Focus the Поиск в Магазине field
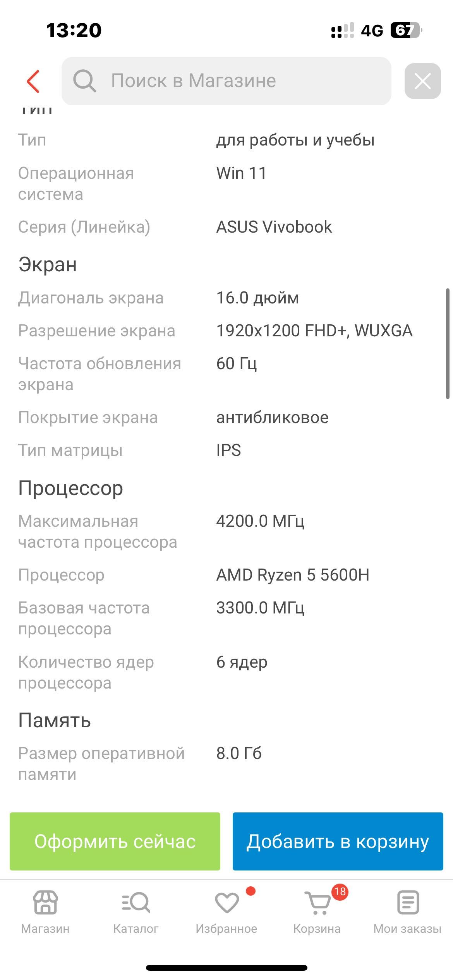 pos(232,81)
